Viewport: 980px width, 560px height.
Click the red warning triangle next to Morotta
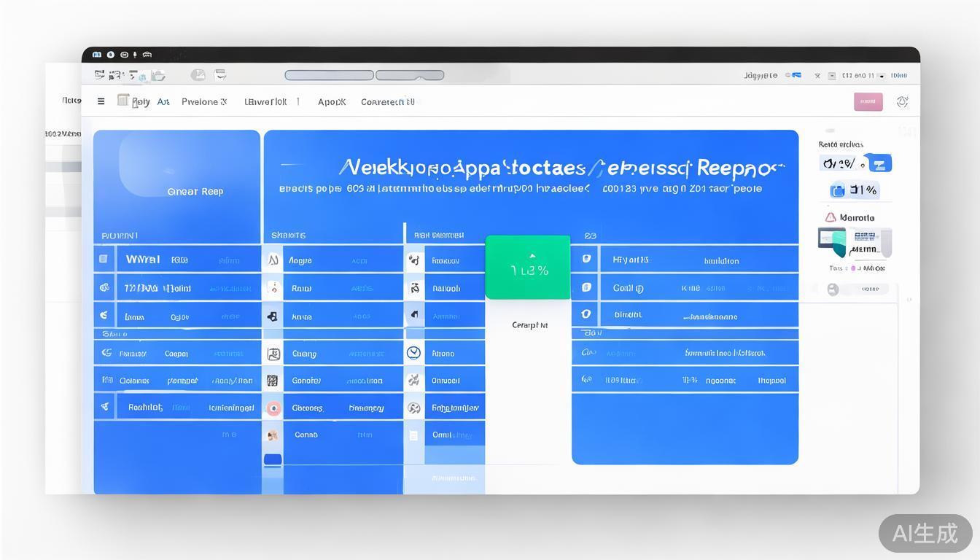point(830,217)
